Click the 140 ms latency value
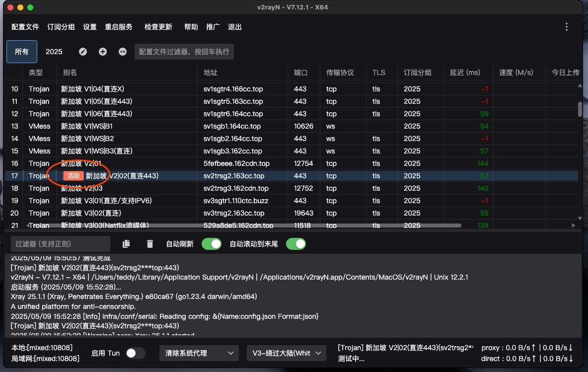The width and height of the screenshot is (588, 372). pos(483,188)
